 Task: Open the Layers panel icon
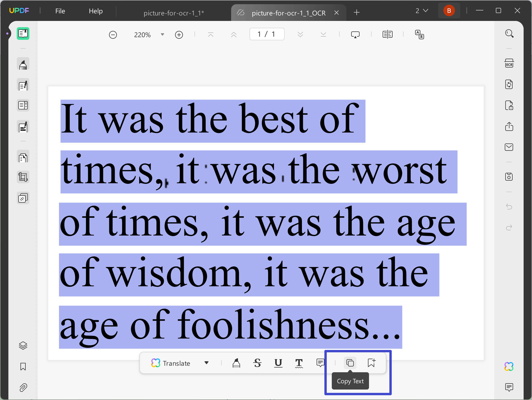tap(23, 346)
